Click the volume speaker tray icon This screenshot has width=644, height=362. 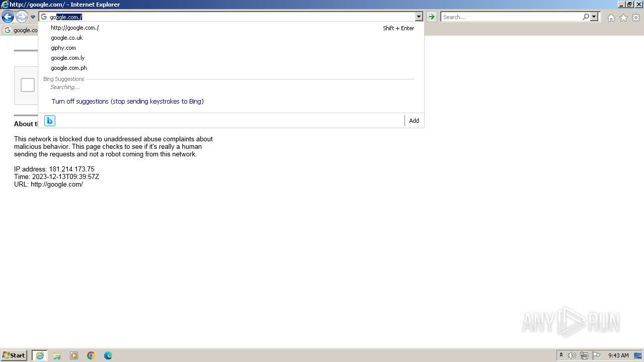572,355
